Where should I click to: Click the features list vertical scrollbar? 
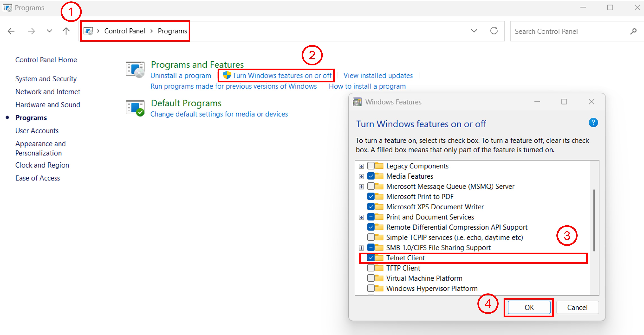[x=594, y=220]
